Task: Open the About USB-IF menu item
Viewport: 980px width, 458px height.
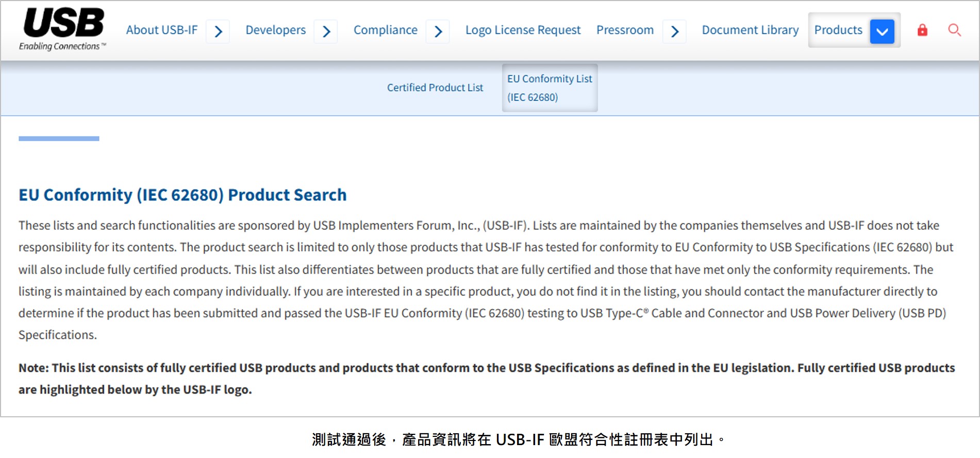Action: [x=162, y=30]
